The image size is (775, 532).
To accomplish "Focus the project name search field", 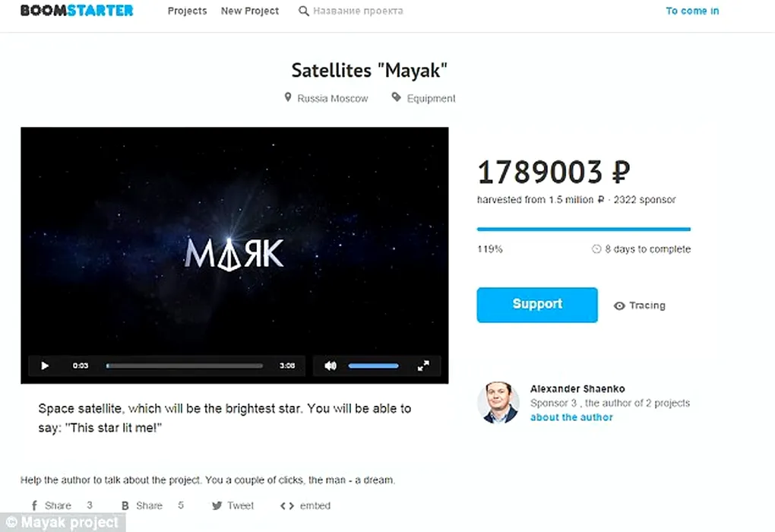I will [359, 11].
